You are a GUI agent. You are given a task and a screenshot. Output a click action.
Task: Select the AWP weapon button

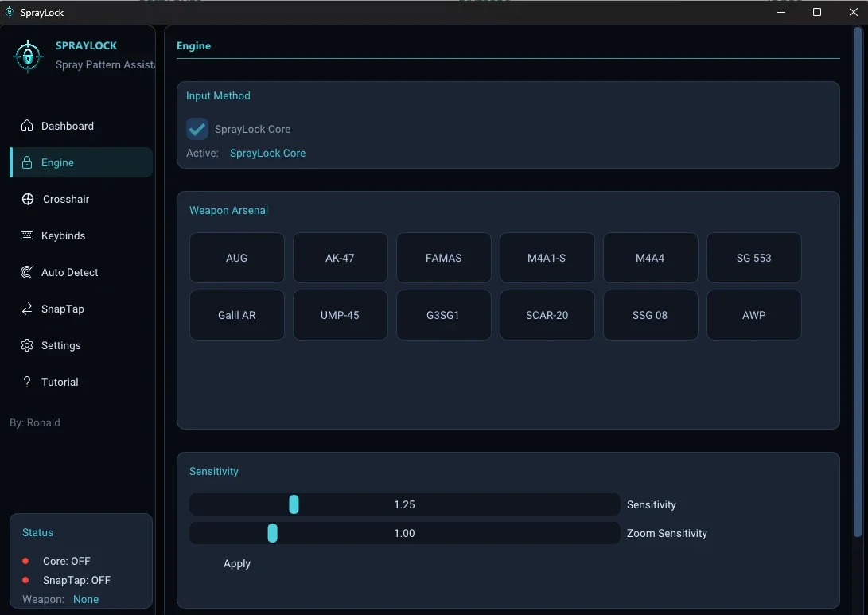754,315
